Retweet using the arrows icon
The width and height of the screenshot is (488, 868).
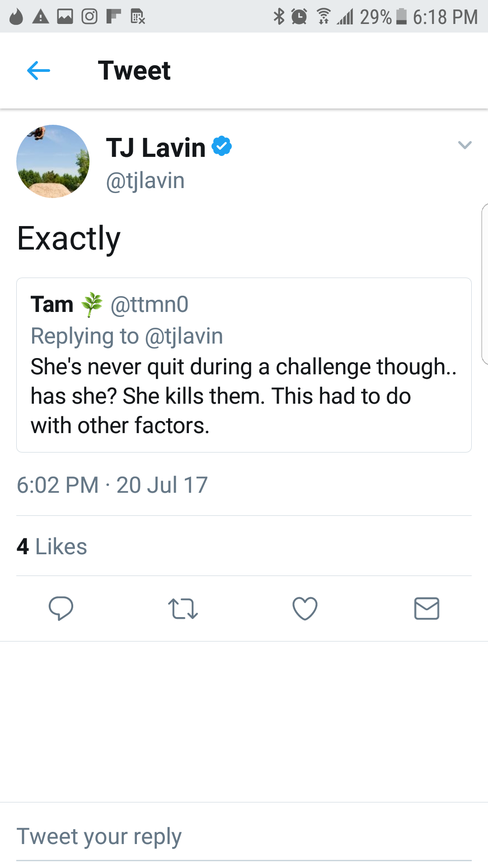pyautogui.click(x=183, y=609)
